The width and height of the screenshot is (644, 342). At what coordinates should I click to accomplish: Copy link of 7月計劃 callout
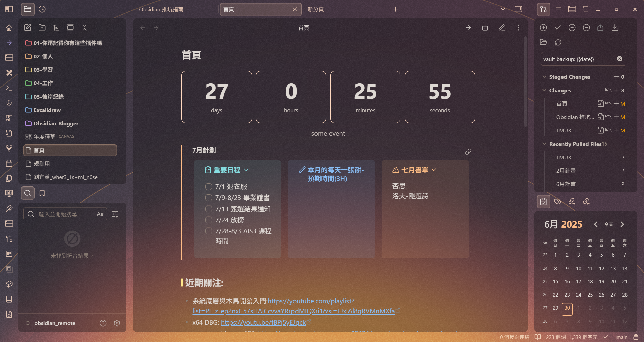point(468,152)
